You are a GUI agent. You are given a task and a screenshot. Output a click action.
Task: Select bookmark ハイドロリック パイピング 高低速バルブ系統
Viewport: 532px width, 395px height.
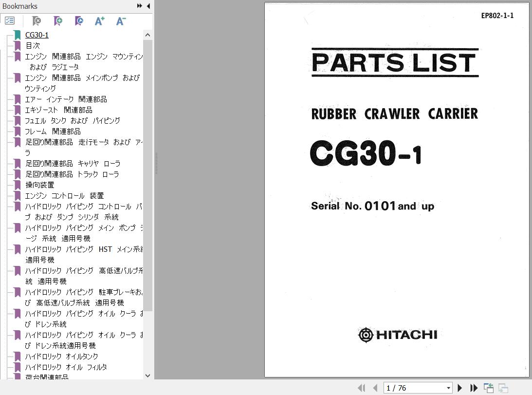(84, 276)
